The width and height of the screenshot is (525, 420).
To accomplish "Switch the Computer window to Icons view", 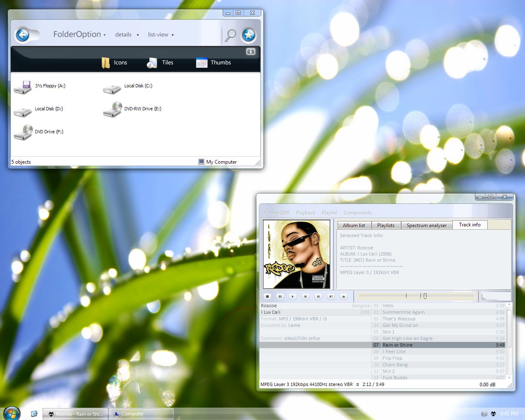I will pyautogui.click(x=114, y=63).
